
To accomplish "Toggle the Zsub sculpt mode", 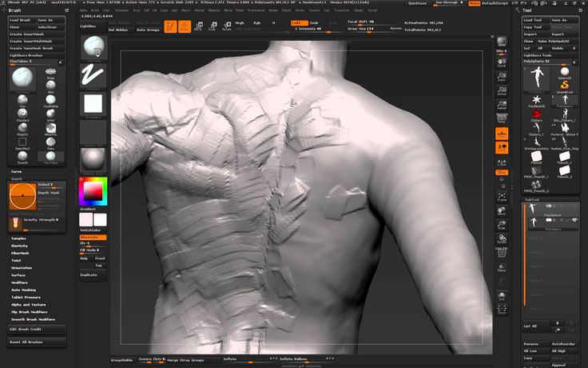I will pos(314,22).
